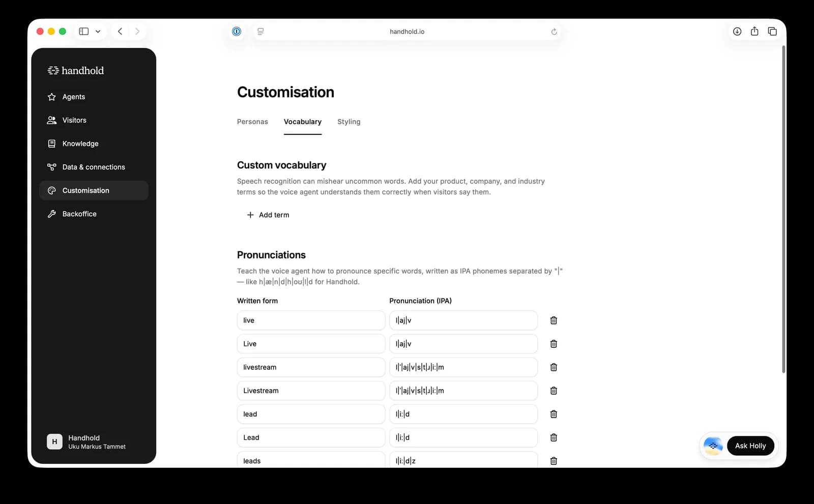Screen dimensions: 814x504
Task: Edit the IPA field for lowercase 'lead'
Action: click(463, 414)
